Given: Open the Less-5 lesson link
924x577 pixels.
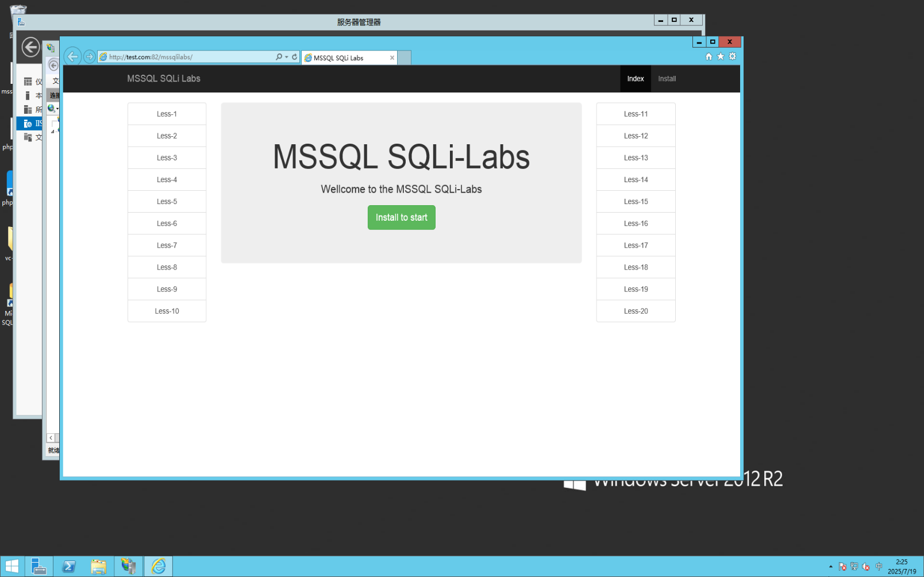Looking at the screenshot, I should tap(167, 201).
